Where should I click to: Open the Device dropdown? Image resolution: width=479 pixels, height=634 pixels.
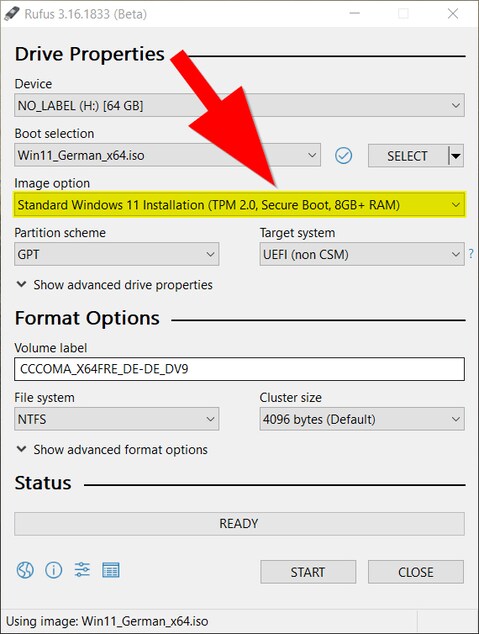[239, 106]
